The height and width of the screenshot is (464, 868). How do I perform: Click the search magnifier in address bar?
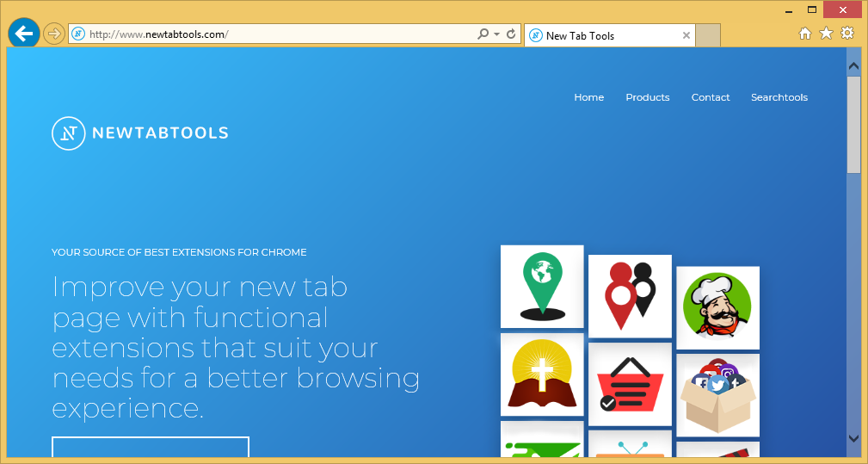pos(483,34)
